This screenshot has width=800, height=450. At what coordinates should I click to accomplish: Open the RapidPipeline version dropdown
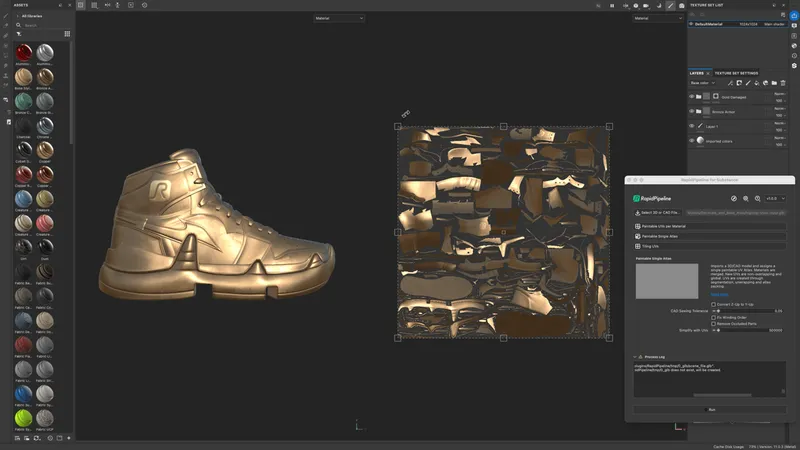click(x=773, y=198)
